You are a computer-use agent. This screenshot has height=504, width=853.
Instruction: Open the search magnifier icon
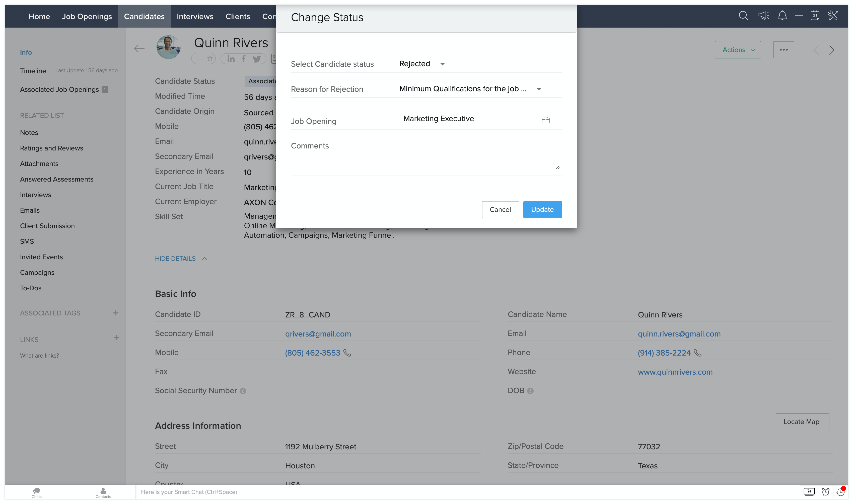[x=743, y=16]
